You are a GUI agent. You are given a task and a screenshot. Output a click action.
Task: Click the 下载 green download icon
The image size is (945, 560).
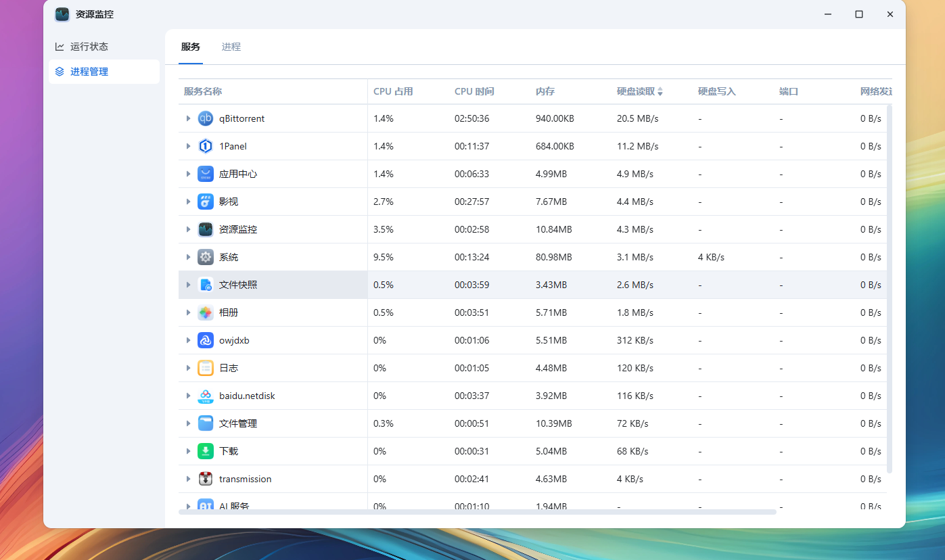(206, 451)
